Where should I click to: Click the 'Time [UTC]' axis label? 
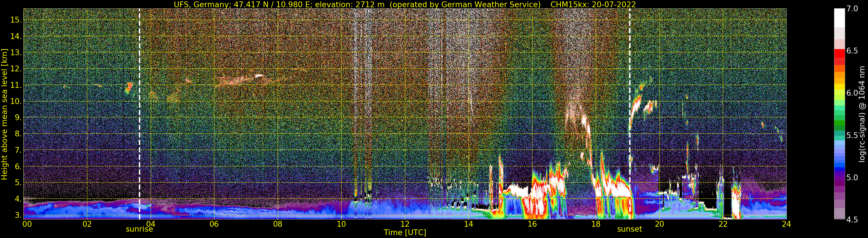[x=405, y=233]
